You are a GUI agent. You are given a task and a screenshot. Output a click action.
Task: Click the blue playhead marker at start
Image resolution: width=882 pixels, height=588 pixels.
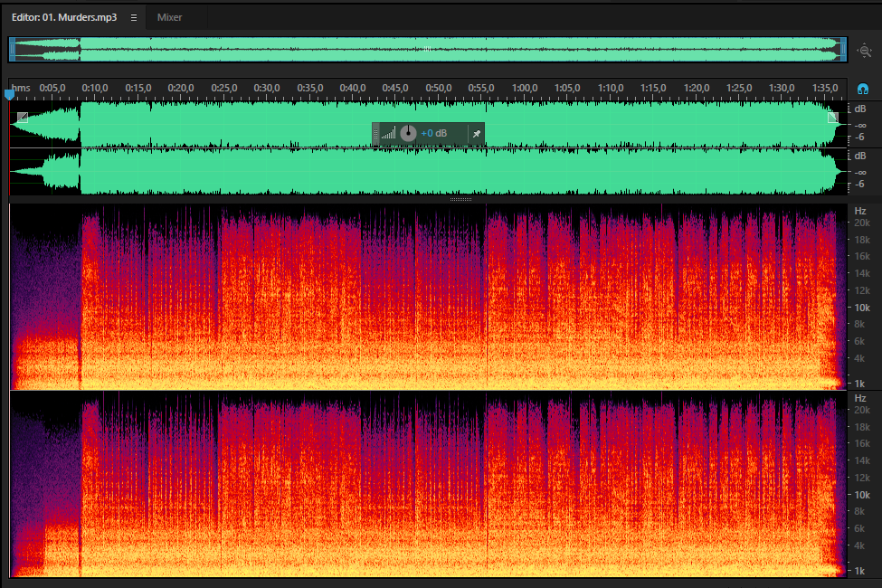pyautogui.click(x=9, y=94)
